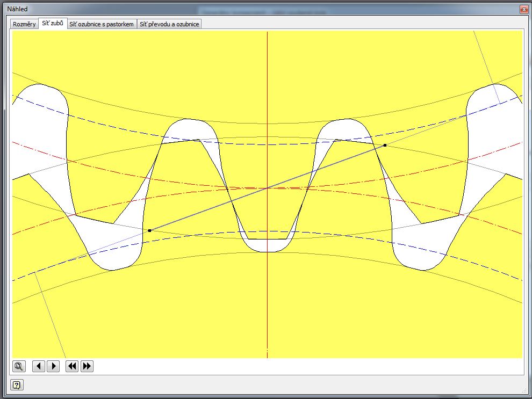Step the gear mesh one frame backward

(x=38, y=366)
